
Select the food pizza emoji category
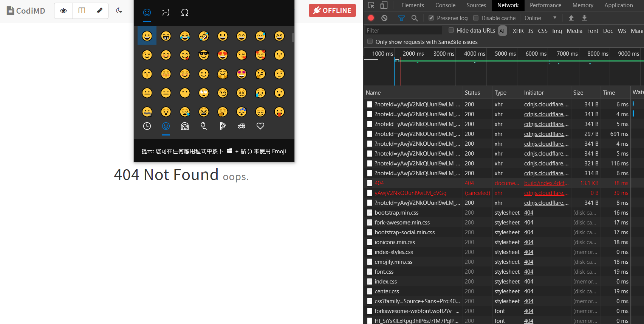point(223,126)
